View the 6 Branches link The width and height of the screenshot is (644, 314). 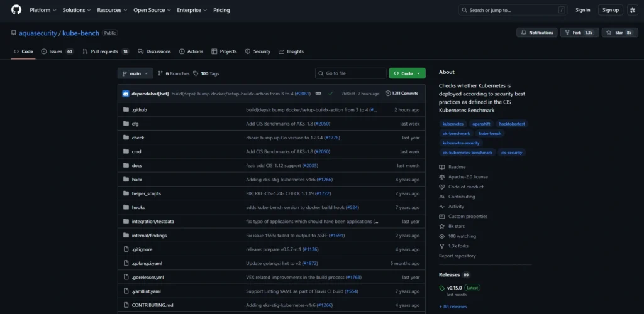coord(174,73)
